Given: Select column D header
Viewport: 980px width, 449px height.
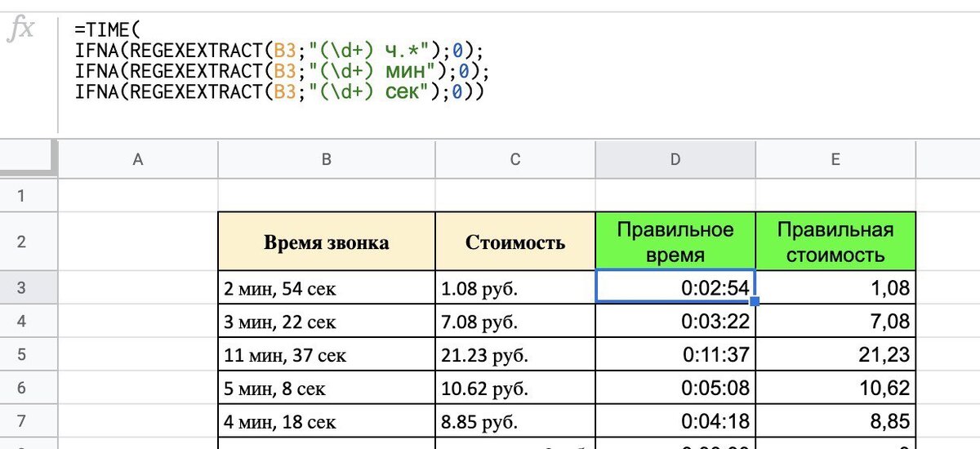Looking at the screenshot, I should (675, 160).
